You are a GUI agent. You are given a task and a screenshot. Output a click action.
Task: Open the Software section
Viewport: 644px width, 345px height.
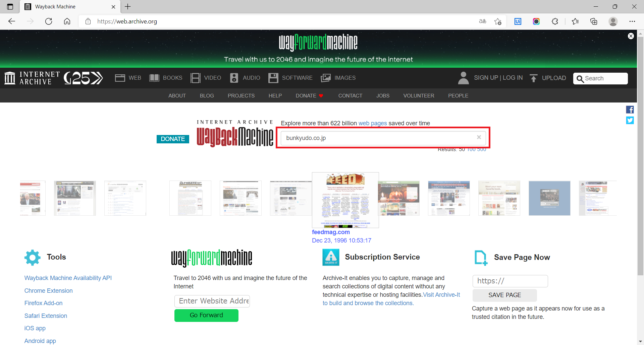tap(290, 78)
